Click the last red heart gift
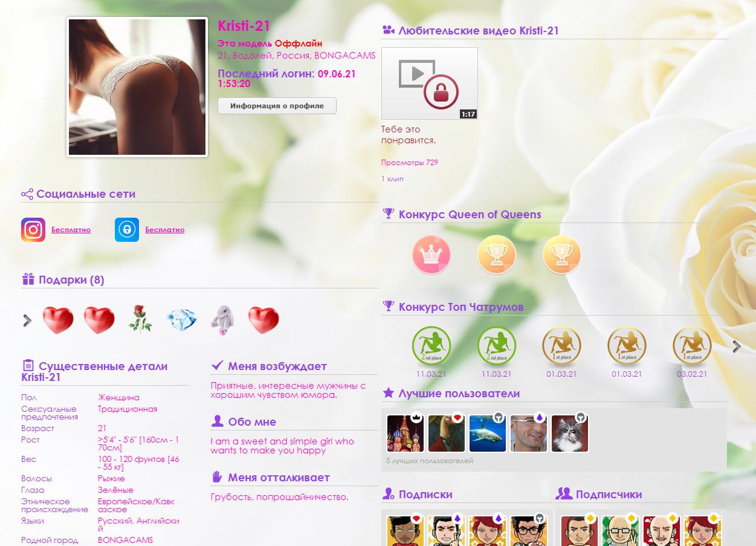Viewport: 756px width, 546px height. tap(263, 320)
